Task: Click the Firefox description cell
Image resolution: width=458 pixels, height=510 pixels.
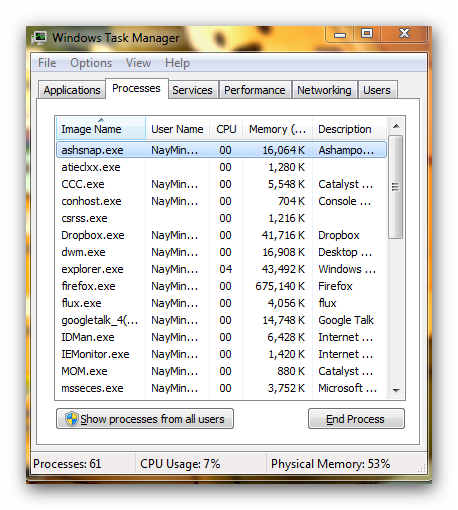Action: click(335, 286)
